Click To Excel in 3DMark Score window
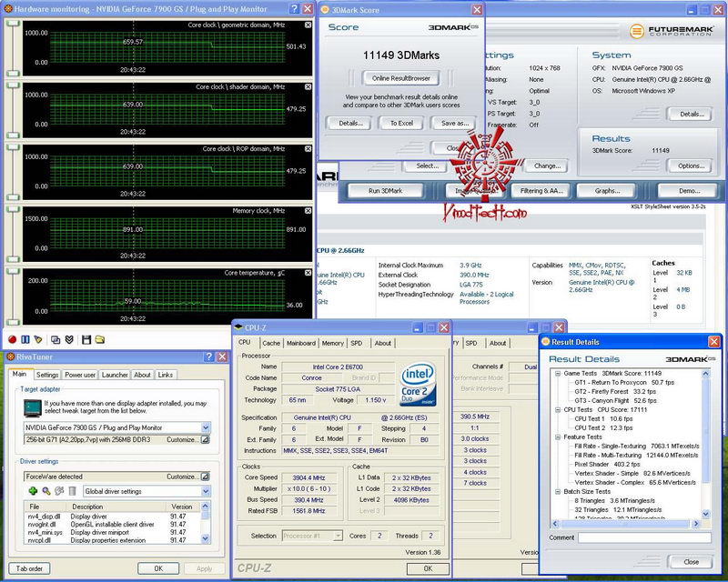 click(x=401, y=124)
